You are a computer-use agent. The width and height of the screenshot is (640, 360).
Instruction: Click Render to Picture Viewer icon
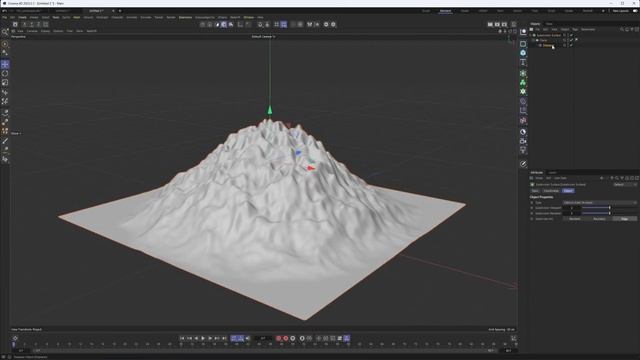(497, 24)
